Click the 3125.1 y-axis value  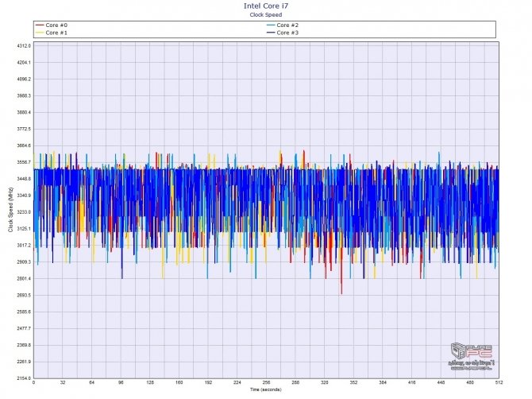pyautogui.click(x=24, y=229)
